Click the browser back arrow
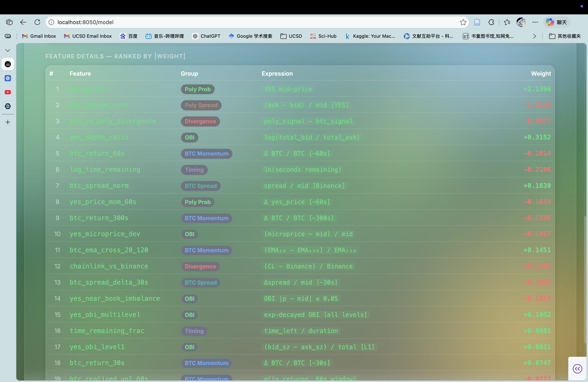 pyautogui.click(x=23, y=22)
